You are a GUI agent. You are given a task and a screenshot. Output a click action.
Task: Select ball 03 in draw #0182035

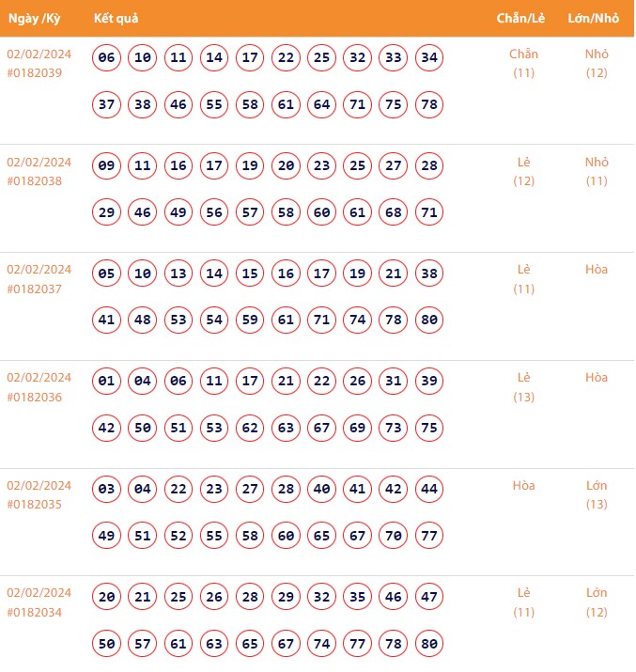(x=107, y=490)
